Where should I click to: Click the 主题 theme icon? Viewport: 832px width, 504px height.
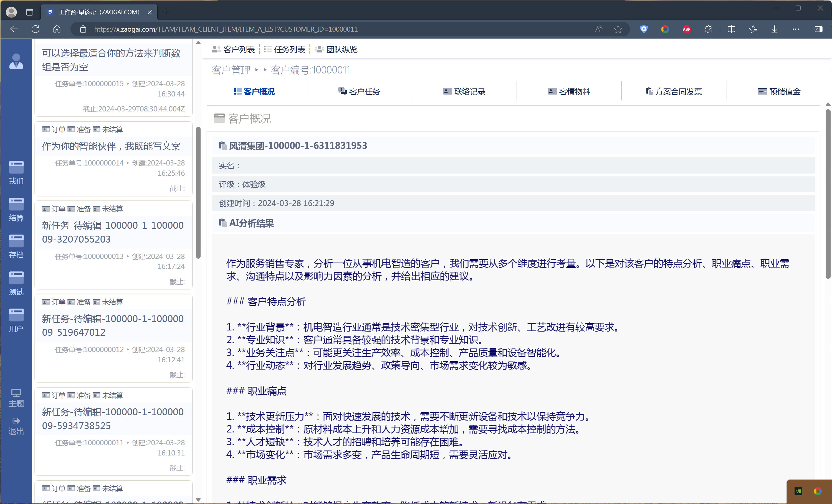click(x=16, y=398)
